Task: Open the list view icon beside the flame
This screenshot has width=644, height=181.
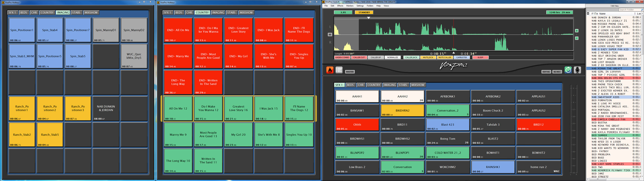Action: [x=339, y=70]
